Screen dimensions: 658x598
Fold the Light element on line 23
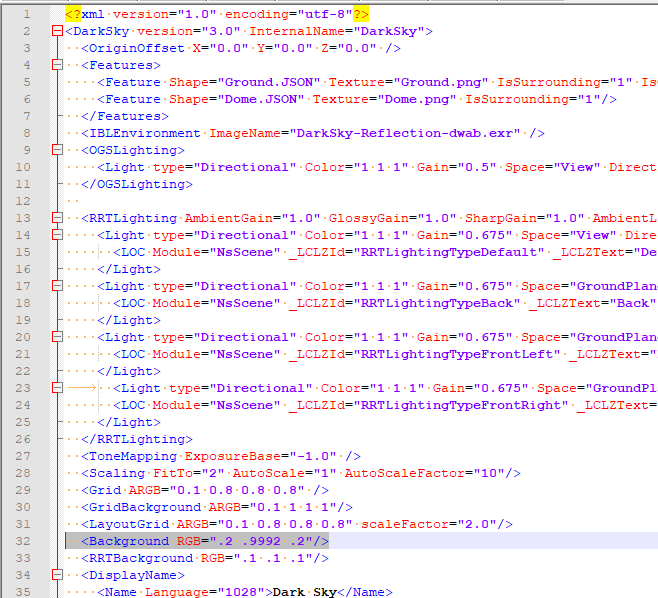coord(56,388)
